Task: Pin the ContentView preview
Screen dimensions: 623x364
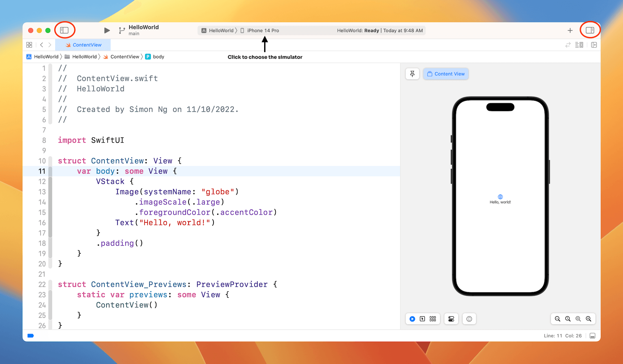Action: pos(412,74)
